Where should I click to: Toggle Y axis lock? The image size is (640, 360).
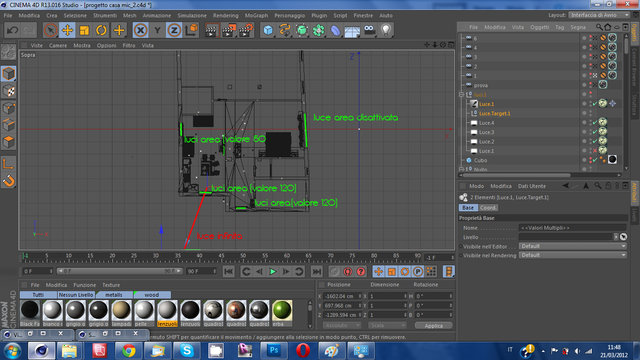[x=158, y=30]
